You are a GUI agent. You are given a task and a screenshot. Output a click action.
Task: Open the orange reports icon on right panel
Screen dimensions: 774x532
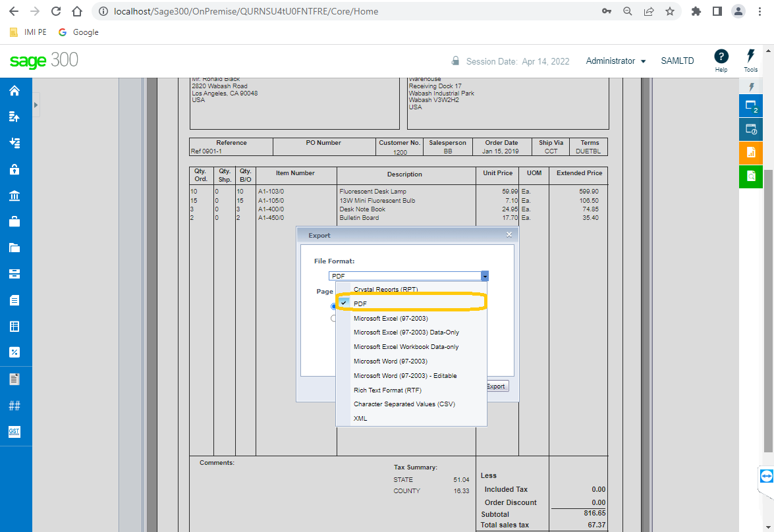(750, 153)
